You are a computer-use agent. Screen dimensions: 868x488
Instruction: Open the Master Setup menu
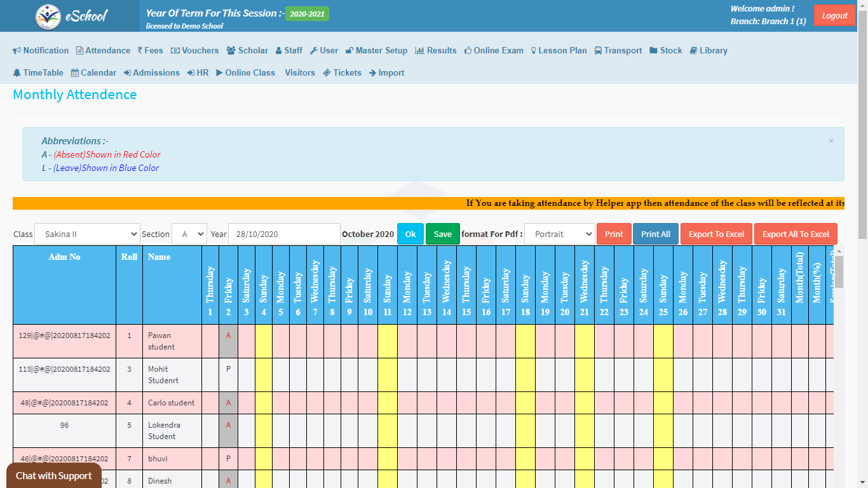pos(376,51)
